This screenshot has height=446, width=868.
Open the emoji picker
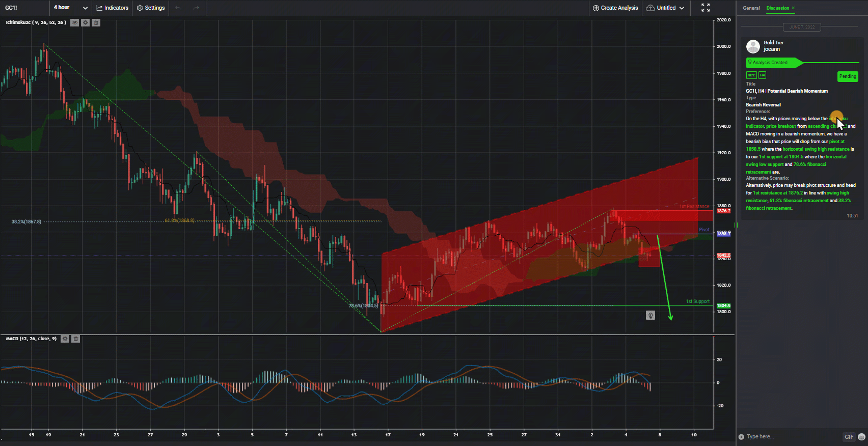pyautogui.click(x=862, y=437)
